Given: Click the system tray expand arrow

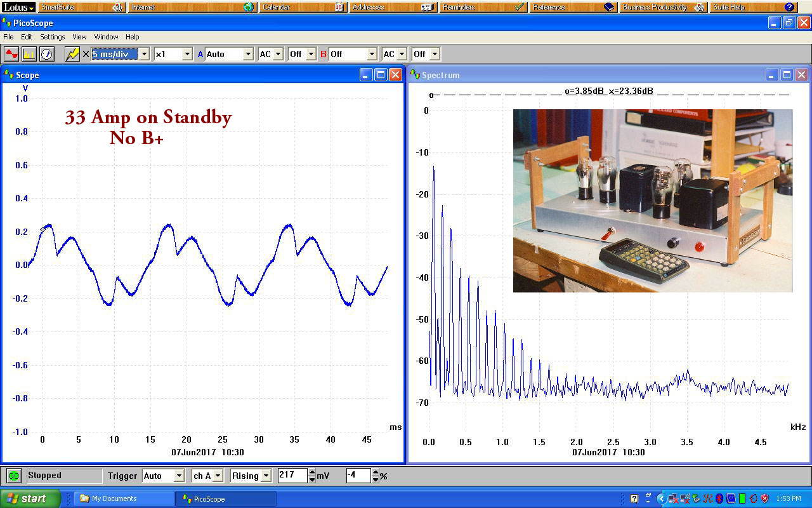Looking at the screenshot, I should click(x=660, y=498).
